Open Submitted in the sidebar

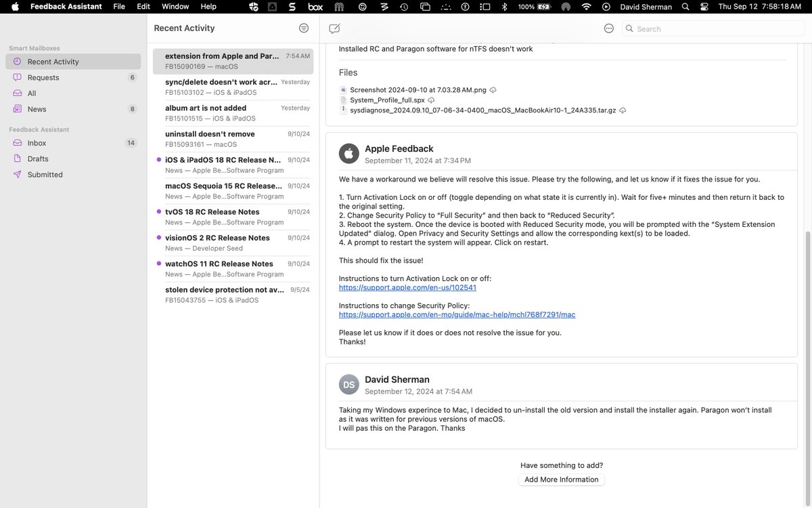coord(73,175)
